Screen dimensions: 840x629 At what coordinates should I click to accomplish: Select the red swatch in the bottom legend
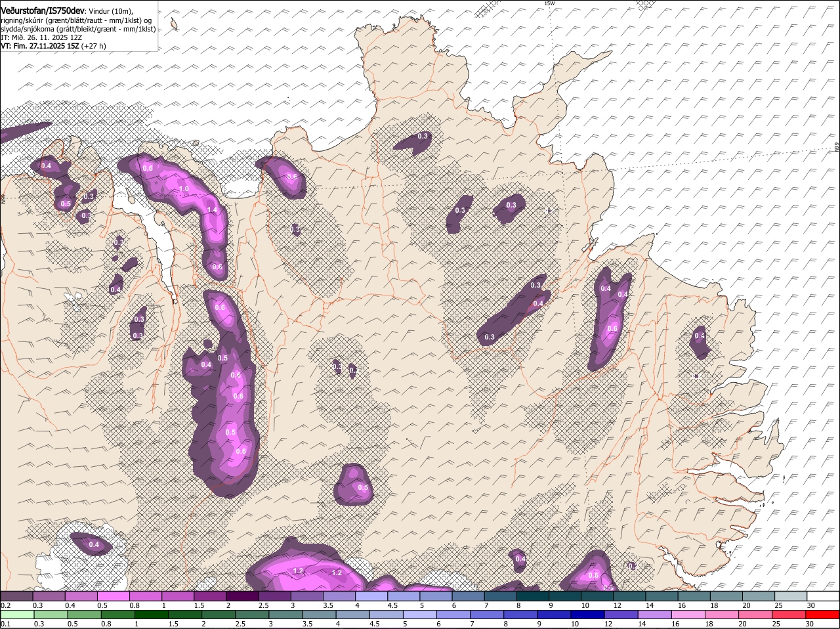823,615
